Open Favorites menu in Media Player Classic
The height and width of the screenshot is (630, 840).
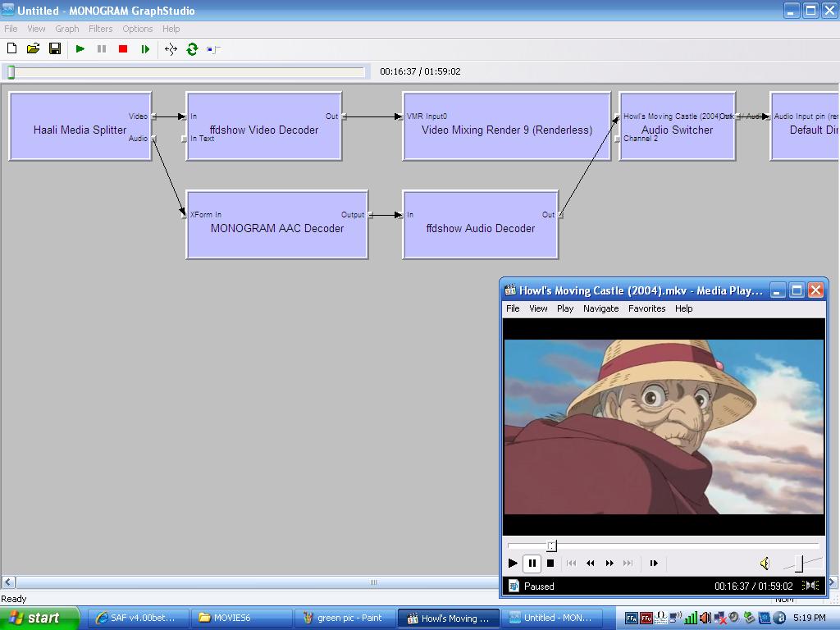point(647,308)
